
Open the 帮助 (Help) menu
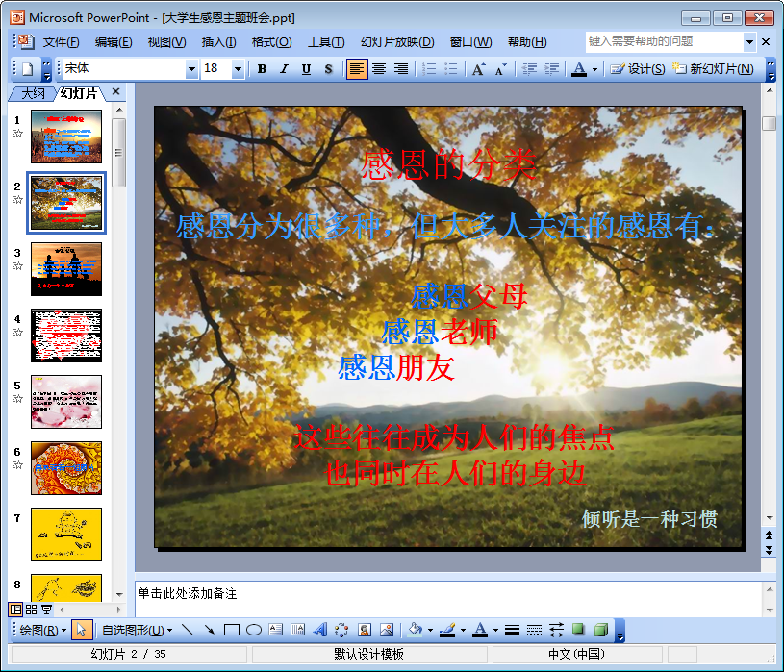[527, 42]
